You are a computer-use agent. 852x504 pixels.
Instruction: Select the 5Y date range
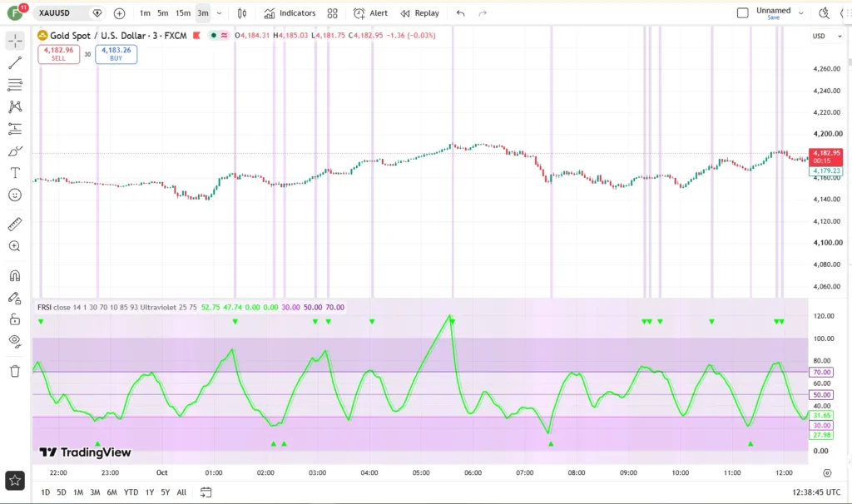coord(166,492)
